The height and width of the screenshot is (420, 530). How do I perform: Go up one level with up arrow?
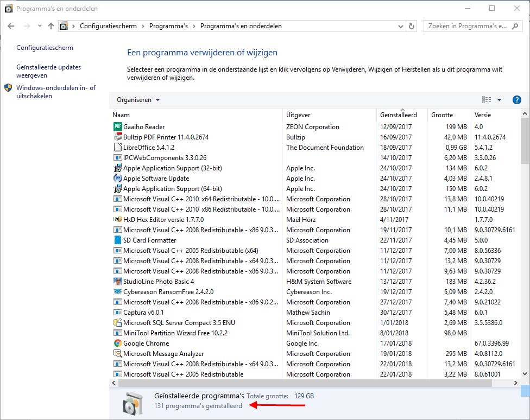[51, 26]
